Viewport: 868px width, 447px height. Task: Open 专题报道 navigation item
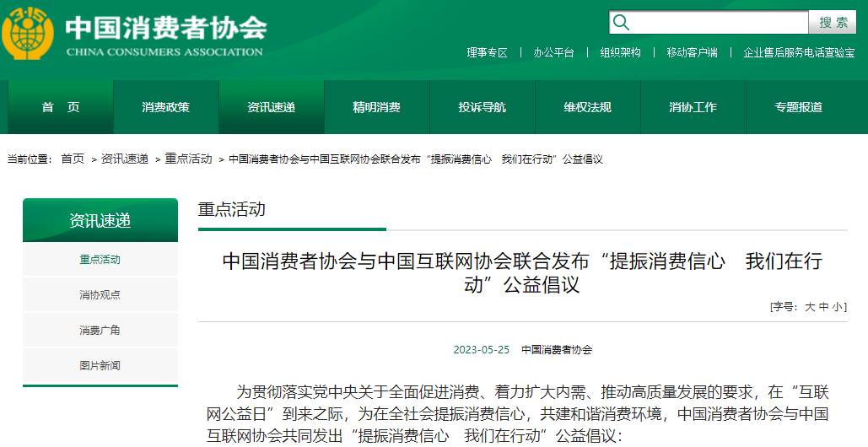tap(798, 107)
